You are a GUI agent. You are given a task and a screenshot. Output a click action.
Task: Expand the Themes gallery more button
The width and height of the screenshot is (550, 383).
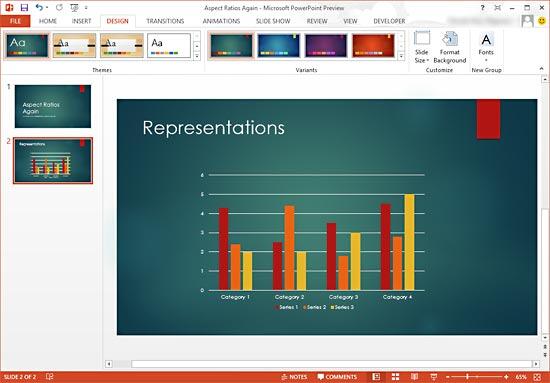coord(196,56)
